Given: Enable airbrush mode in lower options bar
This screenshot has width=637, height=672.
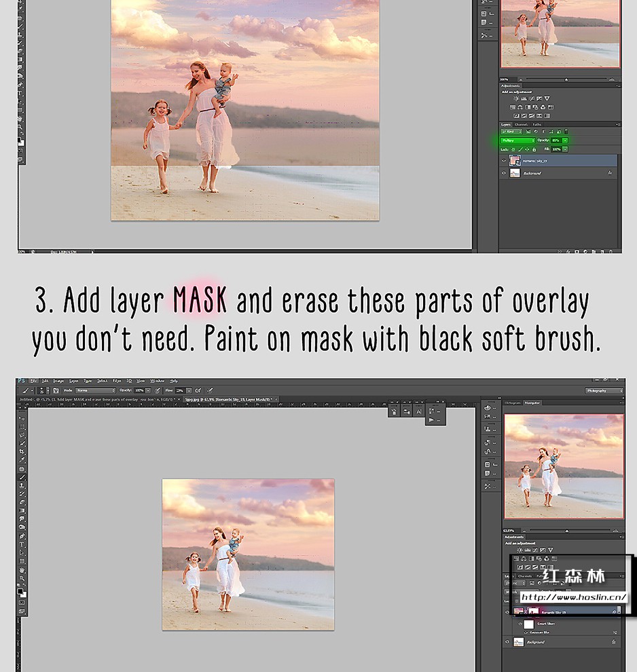Looking at the screenshot, I should click(x=198, y=390).
